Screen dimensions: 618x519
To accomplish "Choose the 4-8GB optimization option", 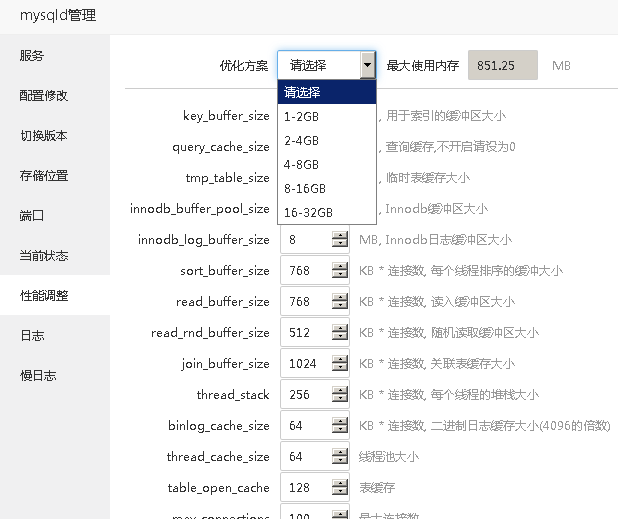I will tap(327, 164).
